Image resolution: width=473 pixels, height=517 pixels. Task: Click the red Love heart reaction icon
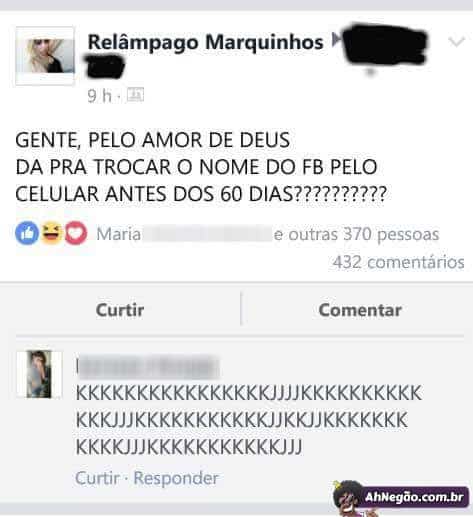click(76, 233)
